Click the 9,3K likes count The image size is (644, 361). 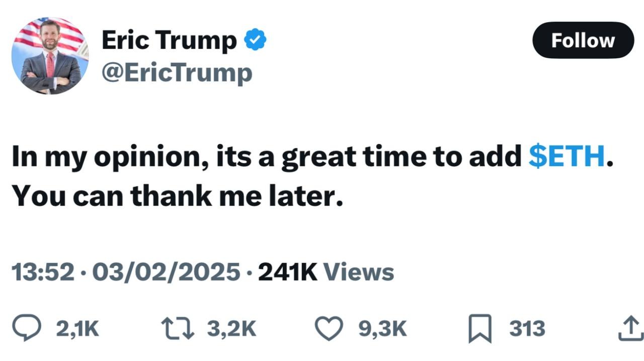coord(382,329)
